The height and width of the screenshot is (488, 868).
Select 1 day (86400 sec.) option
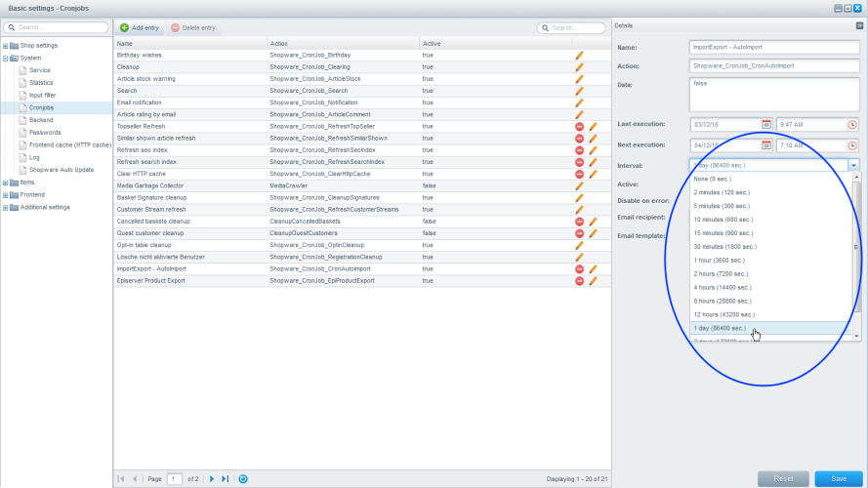[769, 328]
